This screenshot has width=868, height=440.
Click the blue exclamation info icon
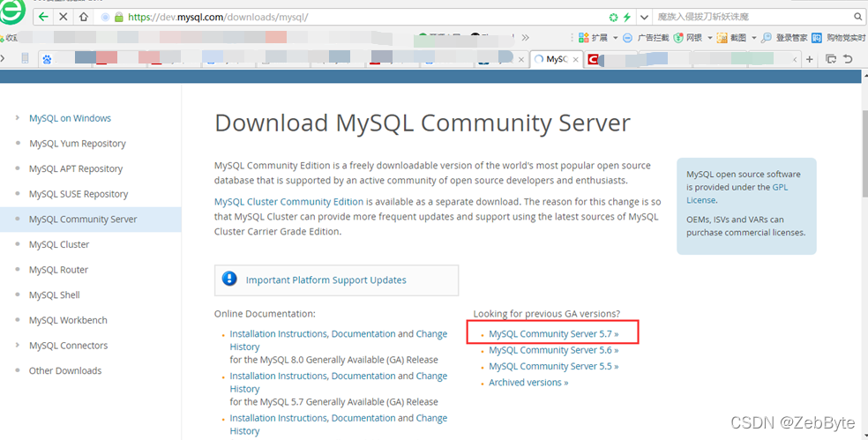tap(229, 279)
